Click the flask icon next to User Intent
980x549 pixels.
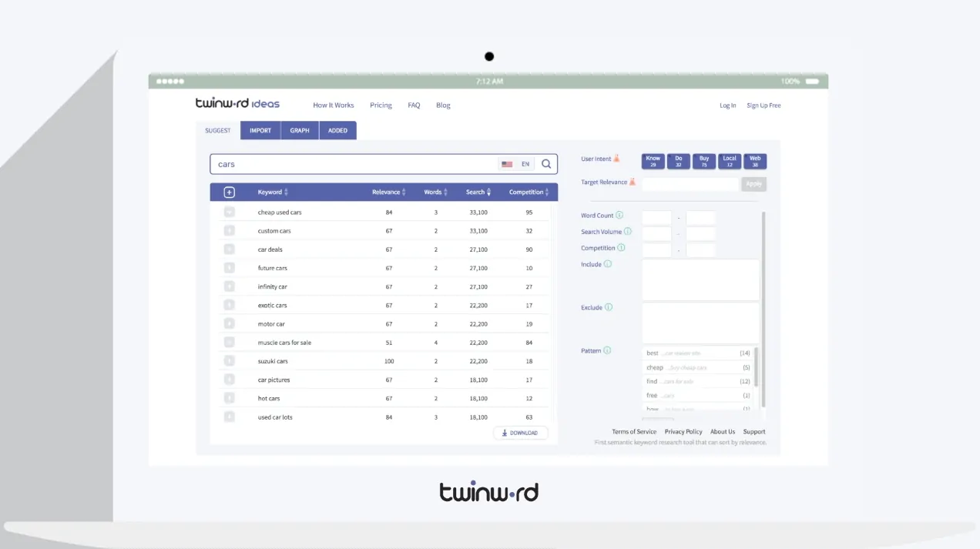click(x=616, y=159)
